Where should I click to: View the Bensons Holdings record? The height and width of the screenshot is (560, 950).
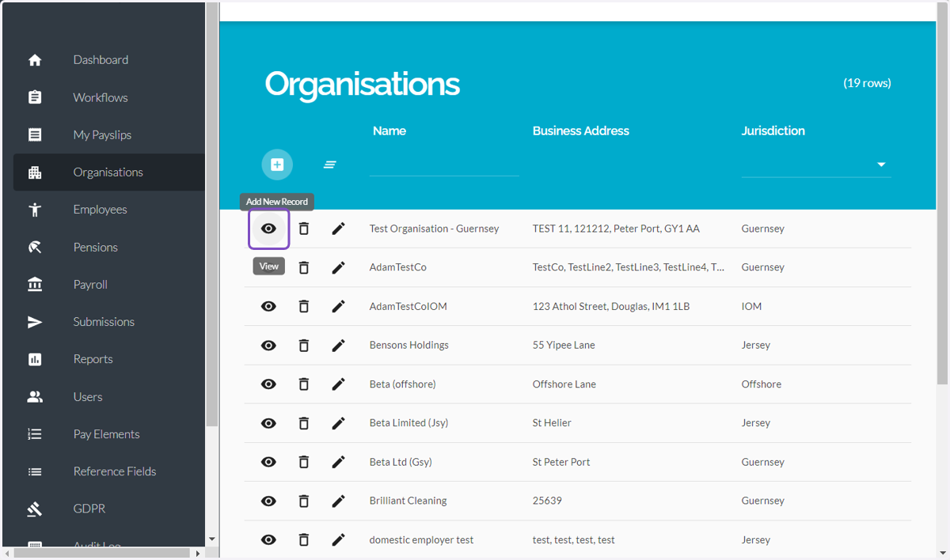[x=269, y=345]
